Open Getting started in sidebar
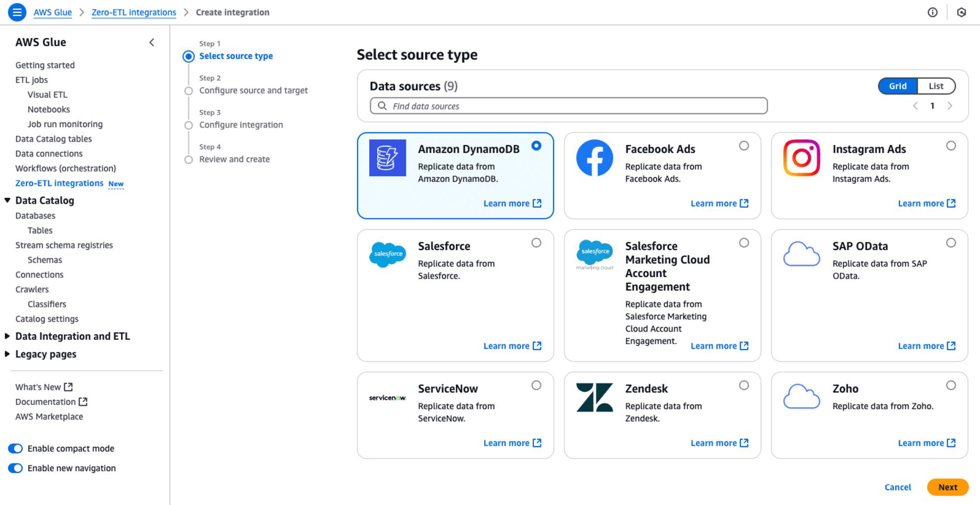The height and width of the screenshot is (505, 980). click(45, 65)
